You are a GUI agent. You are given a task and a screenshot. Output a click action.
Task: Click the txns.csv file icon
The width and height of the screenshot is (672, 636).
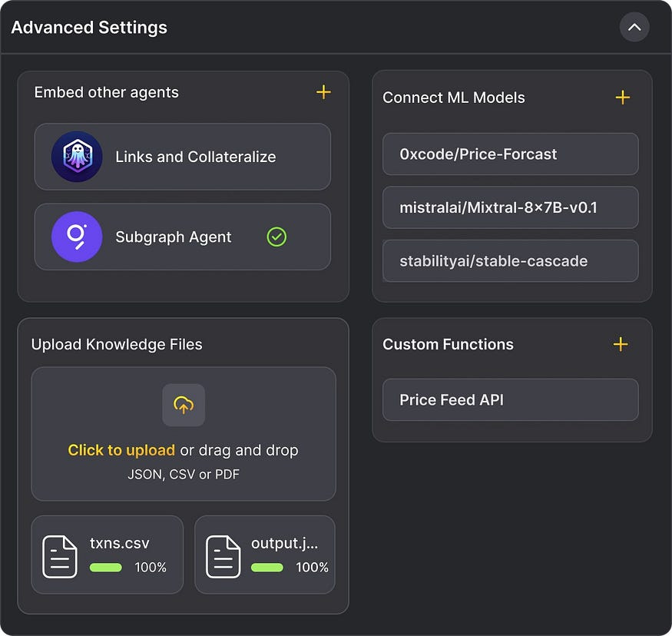[x=58, y=554]
